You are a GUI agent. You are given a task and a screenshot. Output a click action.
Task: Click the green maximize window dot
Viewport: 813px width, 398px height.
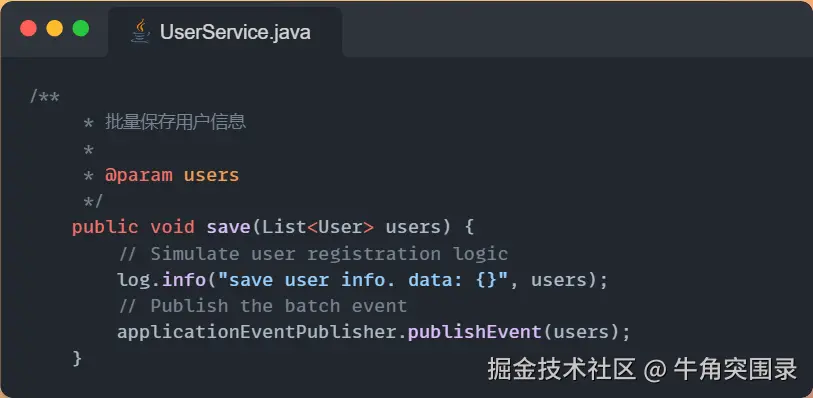point(80,28)
